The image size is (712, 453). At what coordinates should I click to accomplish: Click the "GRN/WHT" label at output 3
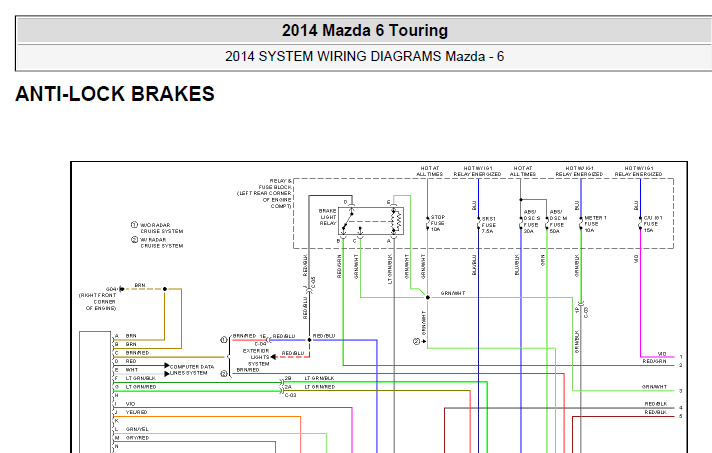(654, 387)
